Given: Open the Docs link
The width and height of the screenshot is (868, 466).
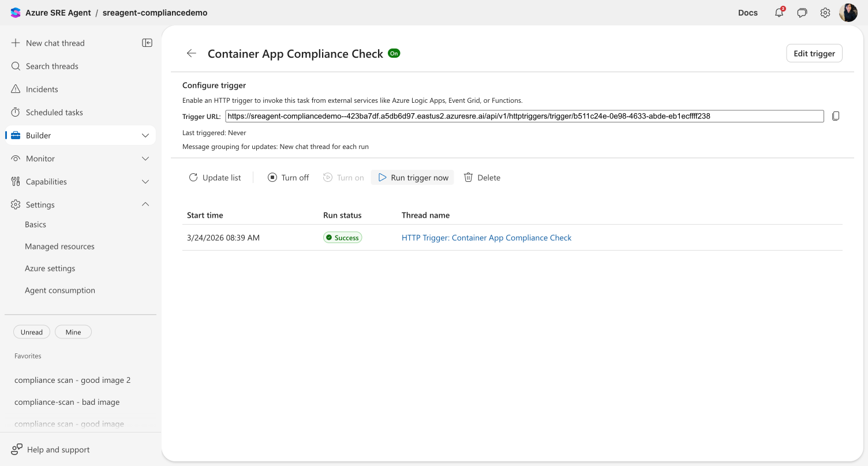Looking at the screenshot, I should [x=748, y=13].
